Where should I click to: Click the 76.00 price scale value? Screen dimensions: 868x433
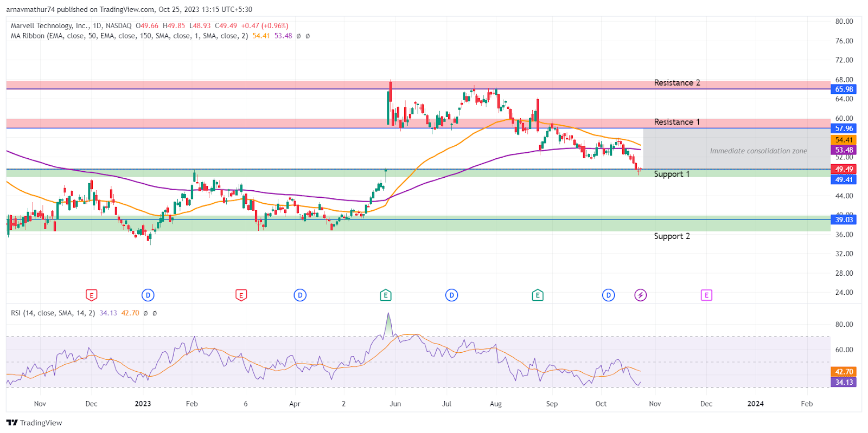point(844,41)
